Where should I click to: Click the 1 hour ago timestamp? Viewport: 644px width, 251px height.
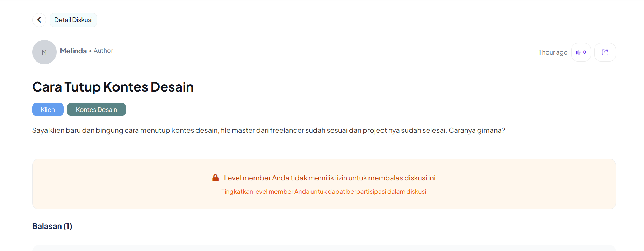553,52
